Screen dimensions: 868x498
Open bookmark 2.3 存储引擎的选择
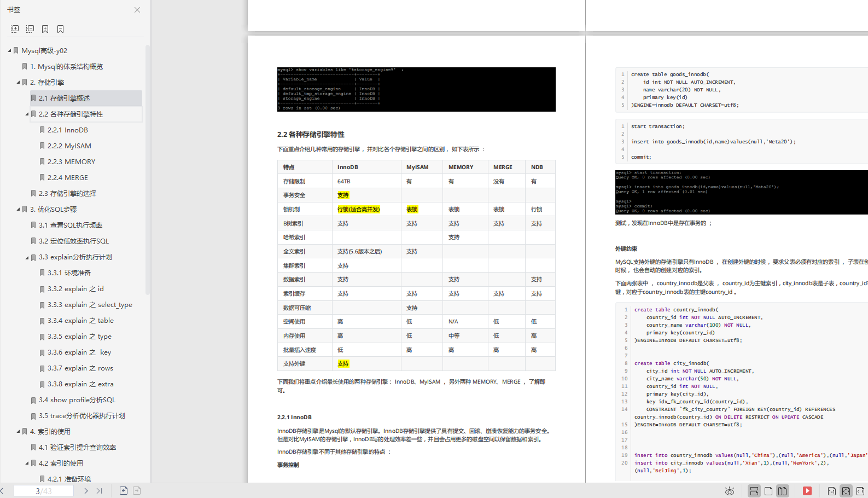67,193
